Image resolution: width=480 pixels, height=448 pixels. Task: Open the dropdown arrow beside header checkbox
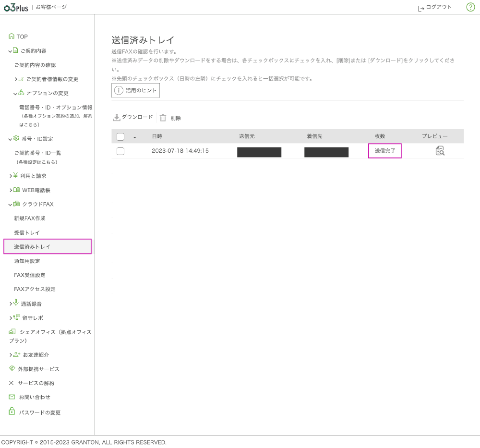(135, 137)
